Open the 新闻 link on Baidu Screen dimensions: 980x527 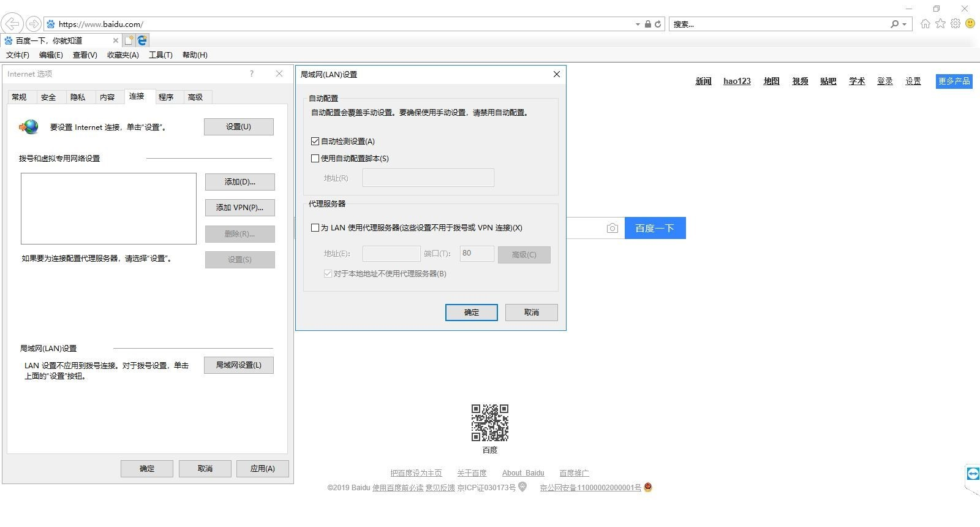(703, 81)
